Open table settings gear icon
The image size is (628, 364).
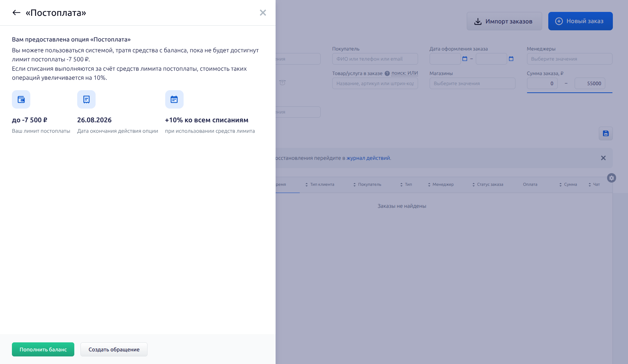point(611,178)
